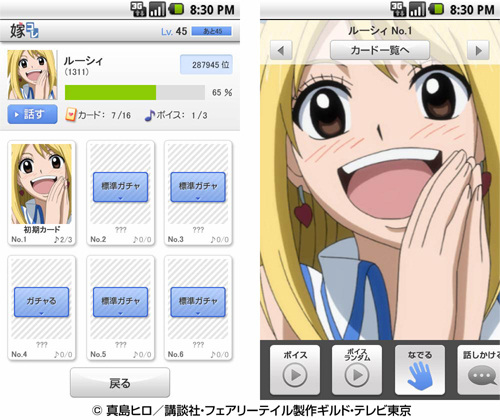Open the 話しかける speech bubble button
Screen dimensions: 500x420
479,370
